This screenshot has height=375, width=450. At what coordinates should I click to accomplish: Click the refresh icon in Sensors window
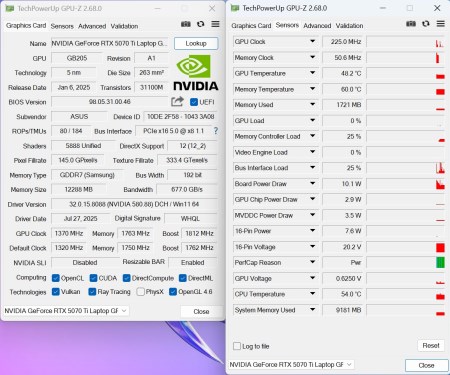point(426,24)
